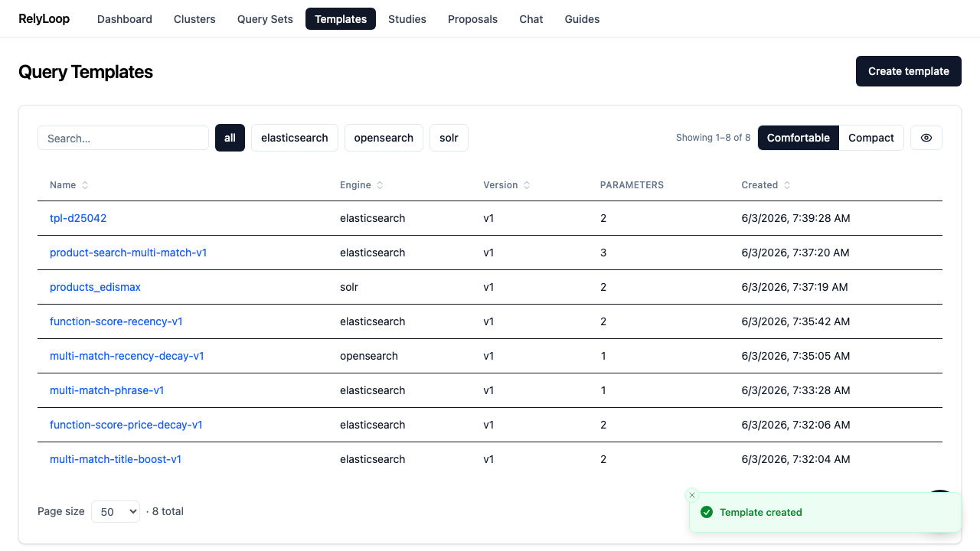980x551 pixels.
Task: Switch to Compact density
Action: [x=871, y=138]
